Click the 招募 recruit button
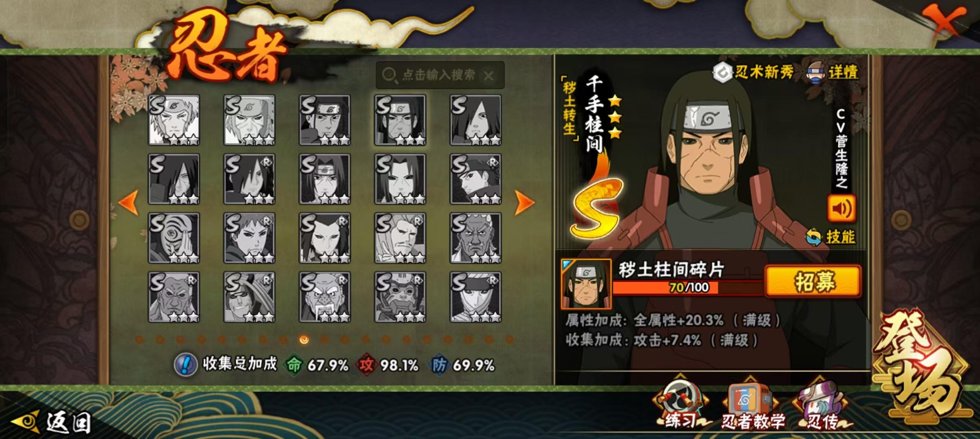Image resolution: width=980 pixels, height=439 pixels. [813, 281]
